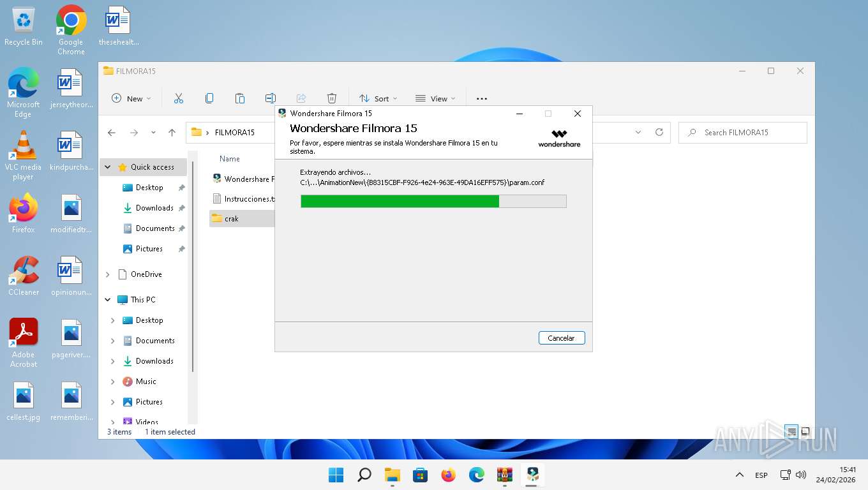Open Adobe Acrobat desktop shortcut

[24, 343]
